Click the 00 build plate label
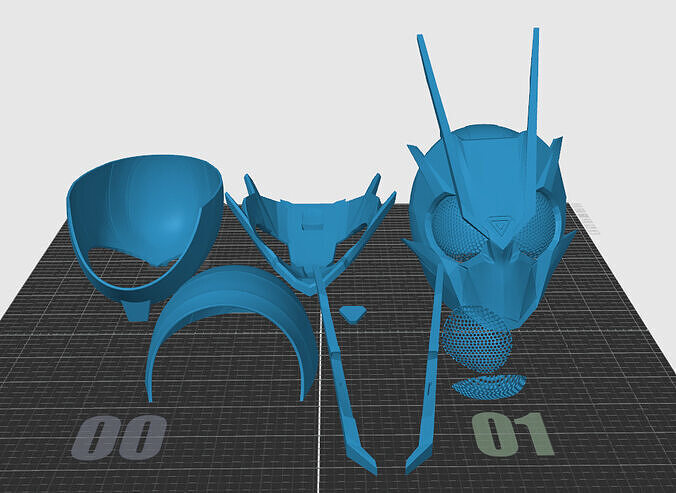This screenshot has width=676, height=493. (119, 437)
